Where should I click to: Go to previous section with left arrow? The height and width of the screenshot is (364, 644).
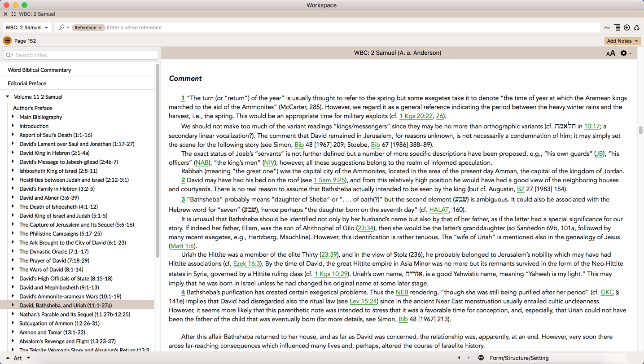[459, 358]
